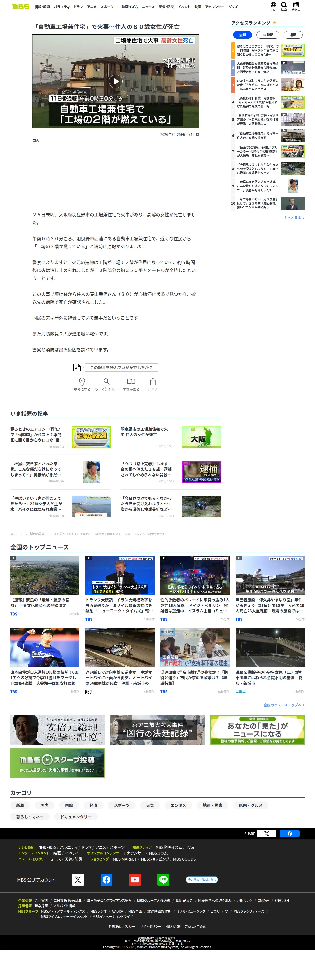Click the その他の一覧はこちら button

point(202,879)
